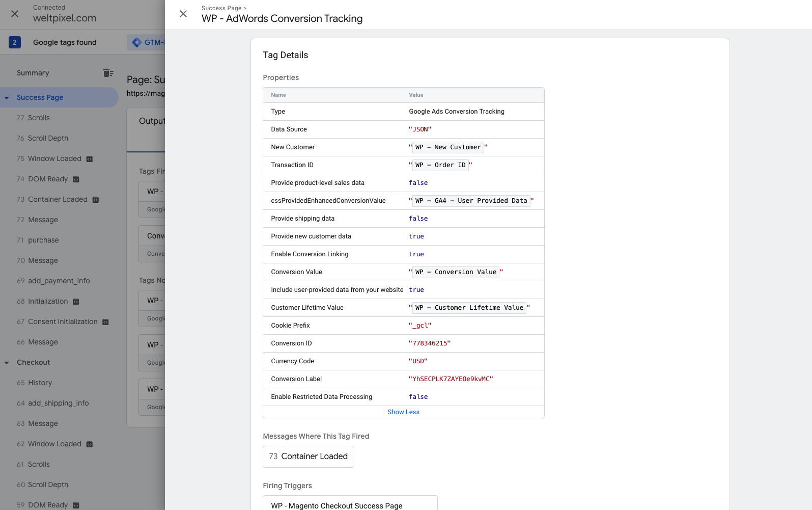The image size is (812, 510).
Task: Click the code icon next to 59 DOM Ready
Action: pos(76,505)
